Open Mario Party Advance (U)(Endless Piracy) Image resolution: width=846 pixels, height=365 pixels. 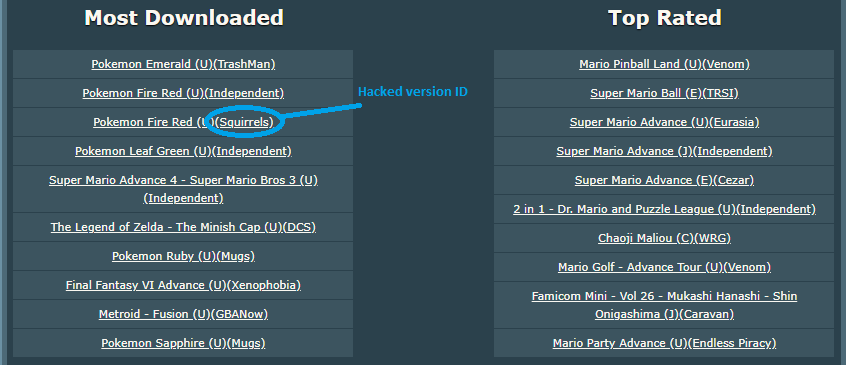pyautogui.click(x=665, y=343)
